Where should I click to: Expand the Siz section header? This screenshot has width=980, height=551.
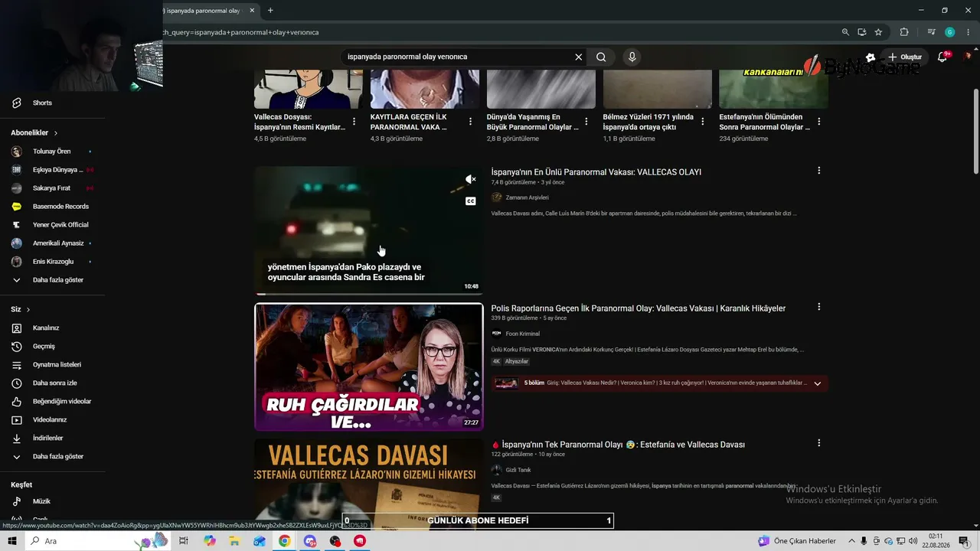tap(21, 309)
